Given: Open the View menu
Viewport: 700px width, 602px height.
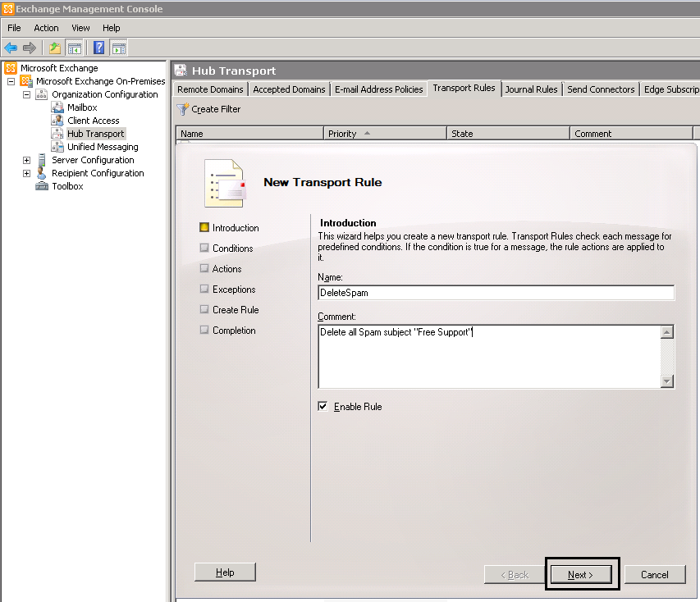Looking at the screenshot, I should point(80,28).
